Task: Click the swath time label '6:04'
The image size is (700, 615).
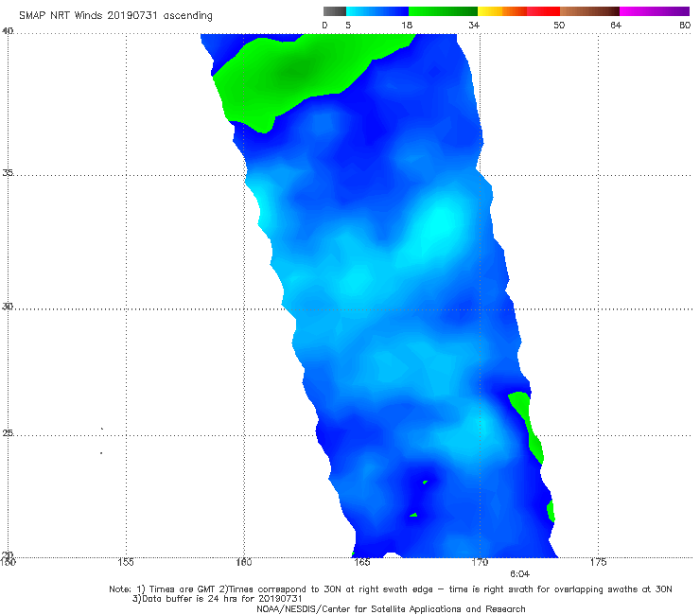Action: [x=519, y=574]
